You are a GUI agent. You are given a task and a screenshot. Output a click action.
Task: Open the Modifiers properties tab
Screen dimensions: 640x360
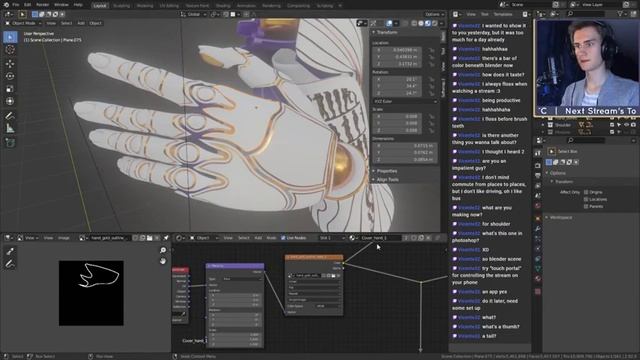538,229
